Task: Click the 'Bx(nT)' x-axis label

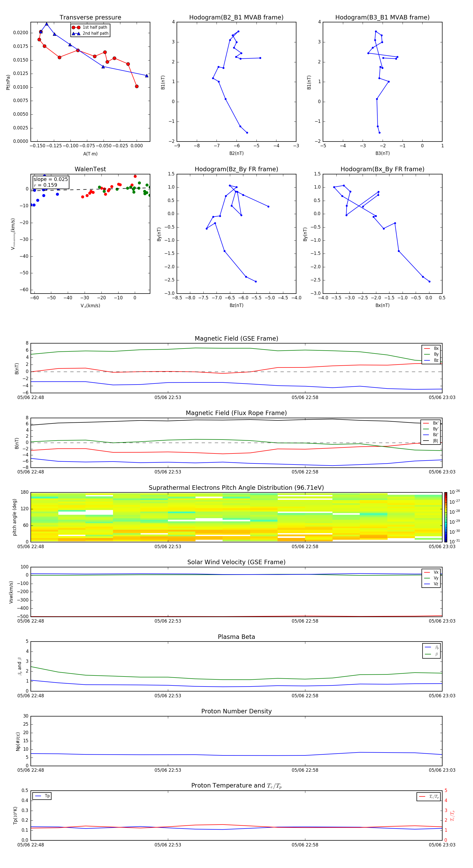Action: click(x=382, y=305)
